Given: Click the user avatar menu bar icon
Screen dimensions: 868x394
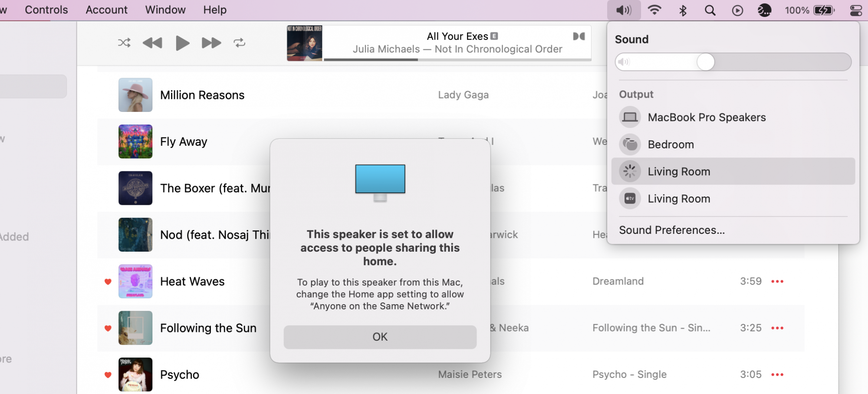Looking at the screenshot, I should [x=764, y=10].
